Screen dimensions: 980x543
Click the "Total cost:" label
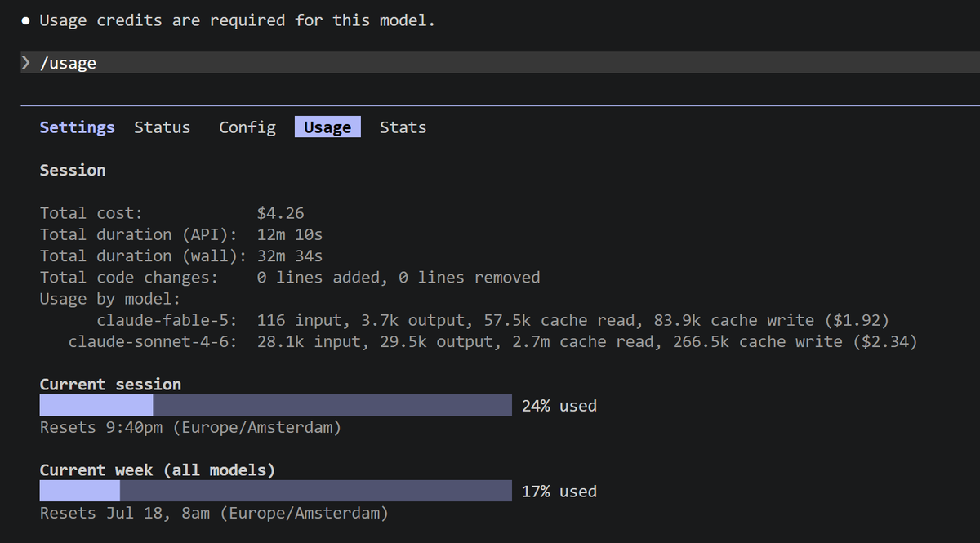[91, 213]
